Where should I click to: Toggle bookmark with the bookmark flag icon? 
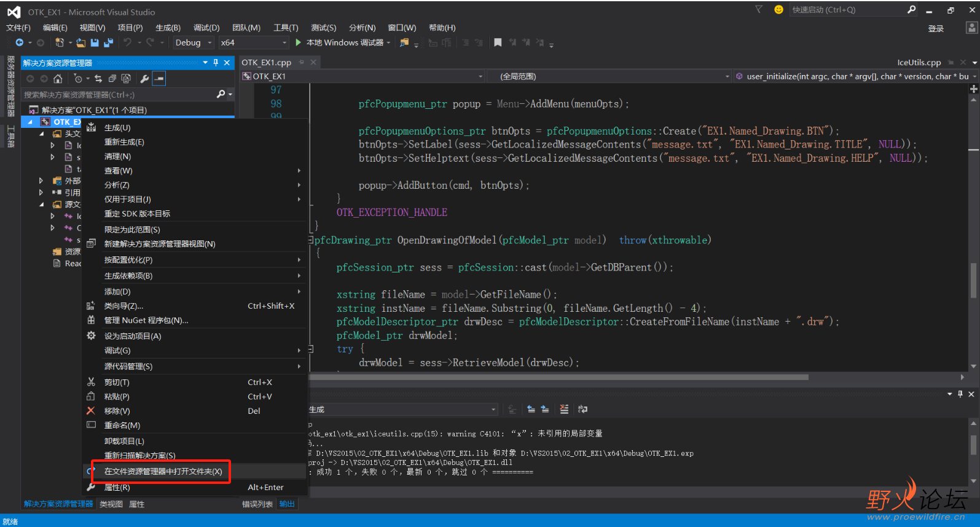coord(498,42)
